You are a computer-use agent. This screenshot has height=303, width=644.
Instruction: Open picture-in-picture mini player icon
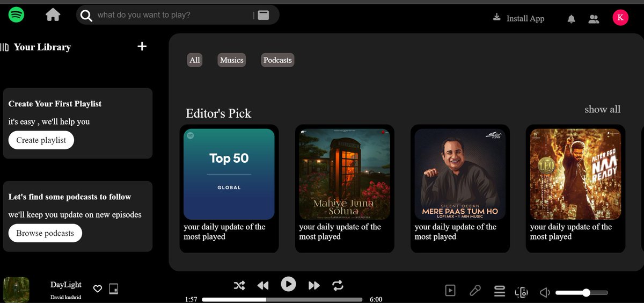click(113, 288)
